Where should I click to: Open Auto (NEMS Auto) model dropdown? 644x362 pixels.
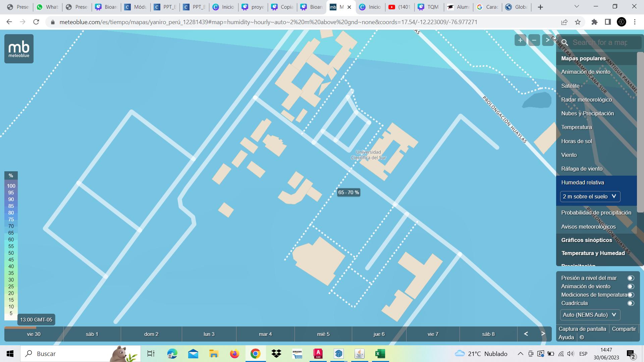(x=590, y=315)
